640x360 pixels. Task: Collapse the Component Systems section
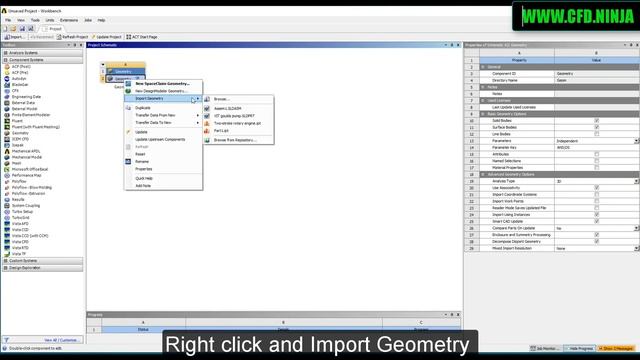(x=6, y=60)
